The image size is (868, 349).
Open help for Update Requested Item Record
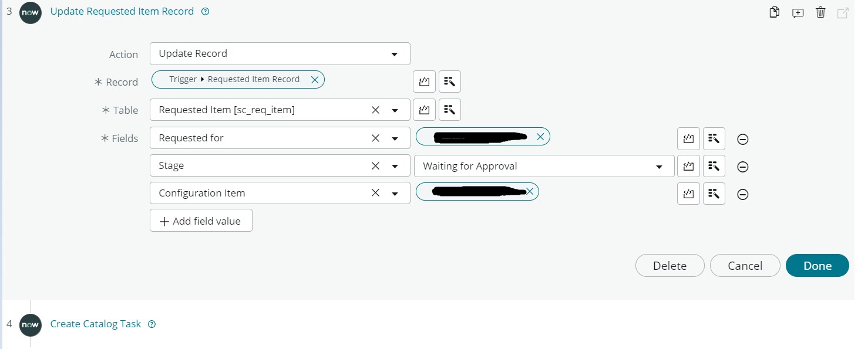204,11
